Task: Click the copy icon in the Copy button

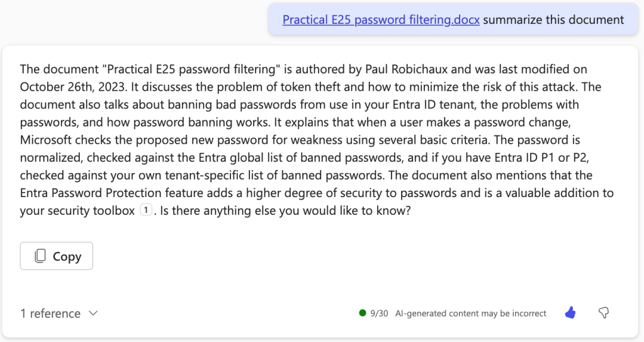Action: pos(40,256)
